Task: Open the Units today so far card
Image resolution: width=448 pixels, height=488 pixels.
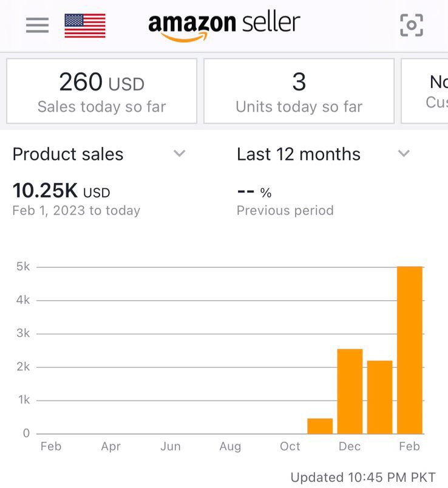Action: (x=299, y=91)
